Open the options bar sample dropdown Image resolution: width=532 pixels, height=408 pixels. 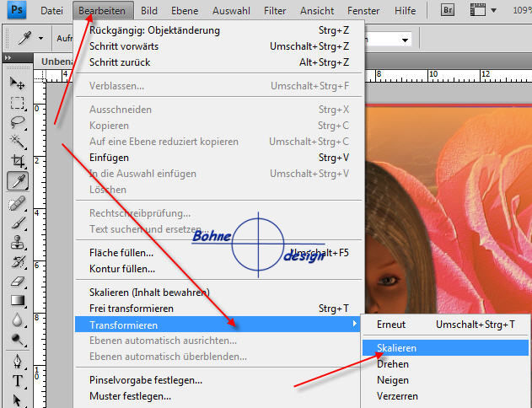click(x=406, y=40)
